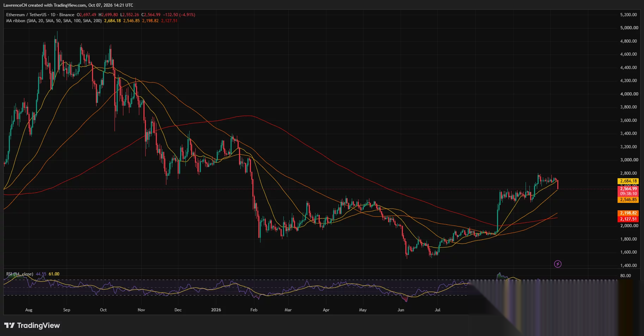Screen dimensions: 644x336
Task: Click the Aug label on time axis
Action: [29, 310]
